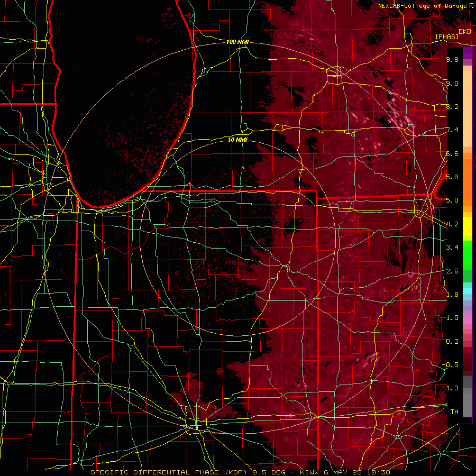Click the 5.0 legend value
Screen dimensions: 476x476
(x=452, y=200)
